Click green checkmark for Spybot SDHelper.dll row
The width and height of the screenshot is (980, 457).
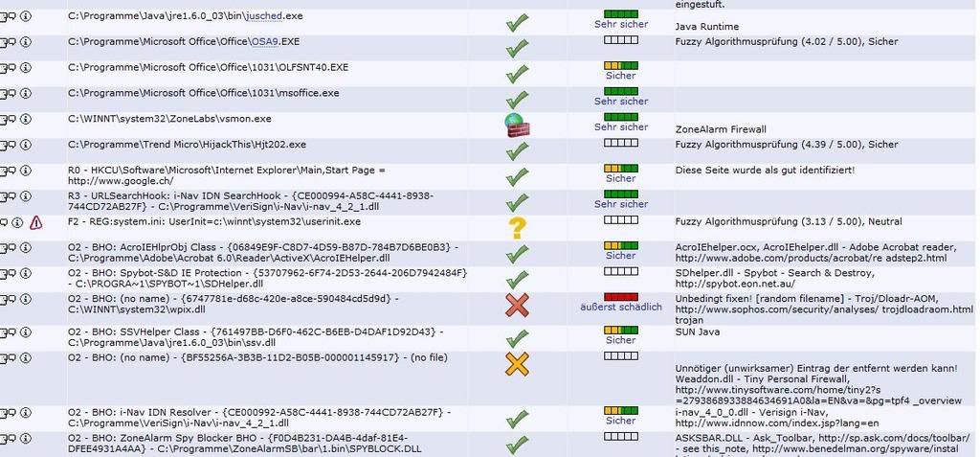click(x=517, y=279)
